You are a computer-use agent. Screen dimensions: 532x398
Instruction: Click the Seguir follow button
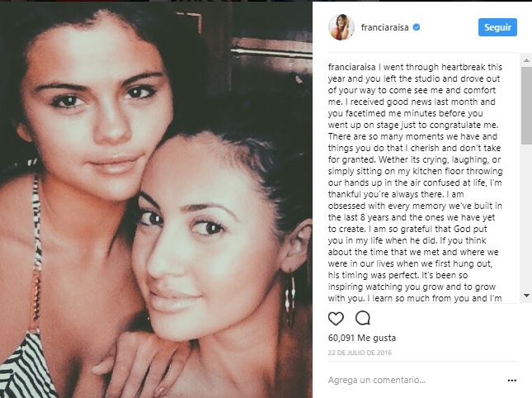click(497, 27)
